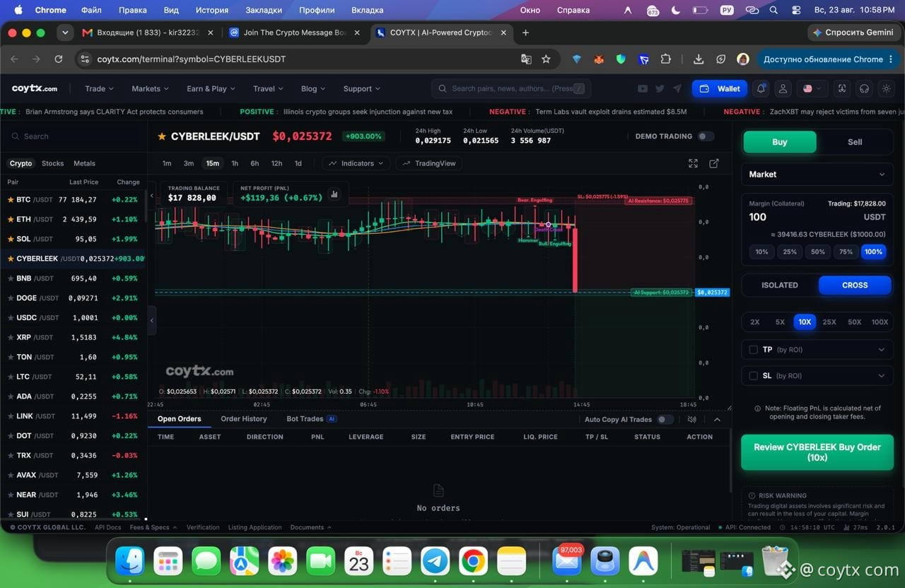Toggle the favorite star beside CYBERLEEK/USDT title
Viewport: 905px width, 588px height.
(x=162, y=136)
